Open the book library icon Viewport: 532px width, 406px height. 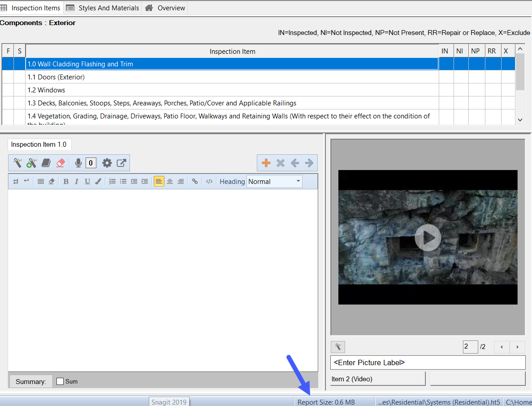coord(46,163)
